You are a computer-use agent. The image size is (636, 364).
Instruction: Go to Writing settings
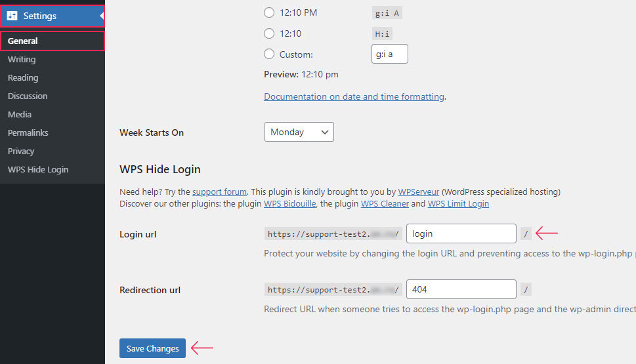click(x=22, y=59)
